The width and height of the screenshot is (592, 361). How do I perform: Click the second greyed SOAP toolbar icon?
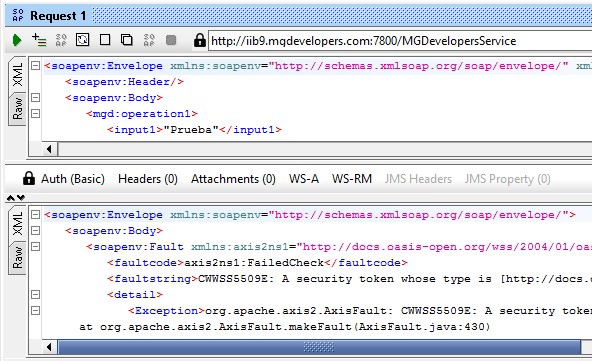(x=149, y=40)
